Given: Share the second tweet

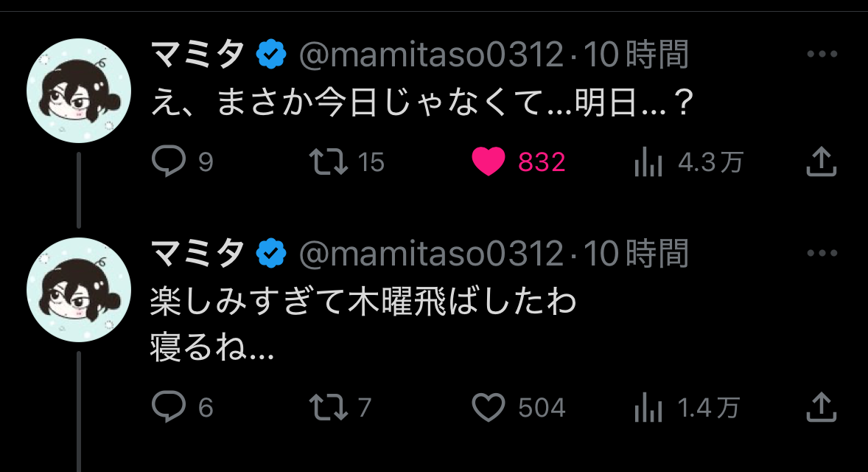Looking at the screenshot, I should 821,407.
